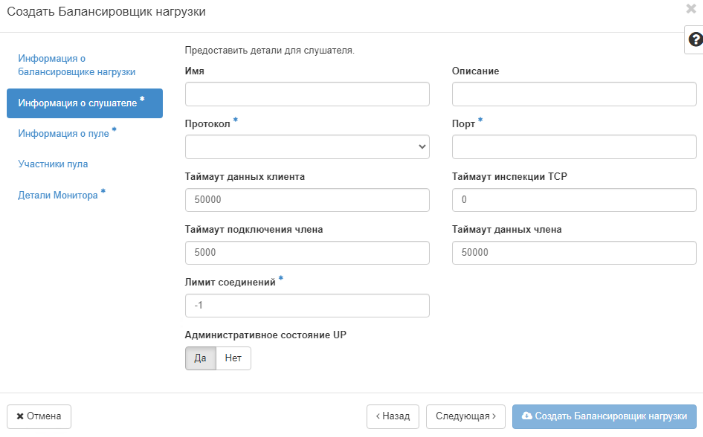Go to the Информация о пуле tab

67,132
